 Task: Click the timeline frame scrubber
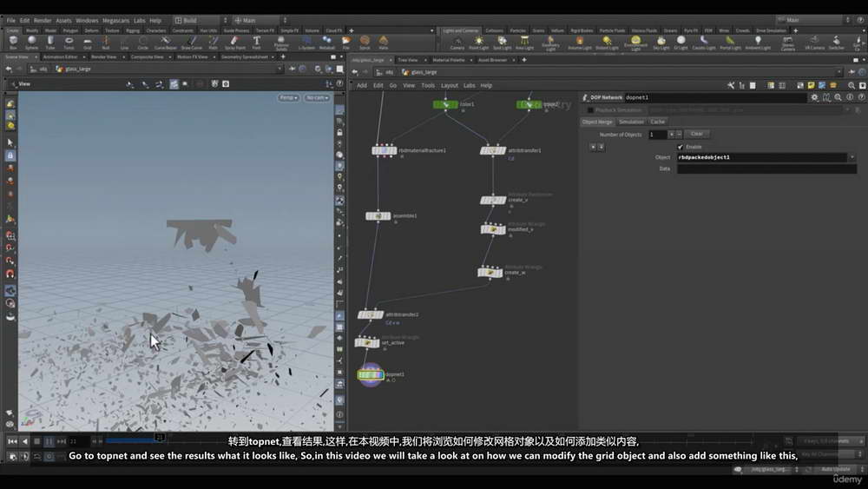160,438
